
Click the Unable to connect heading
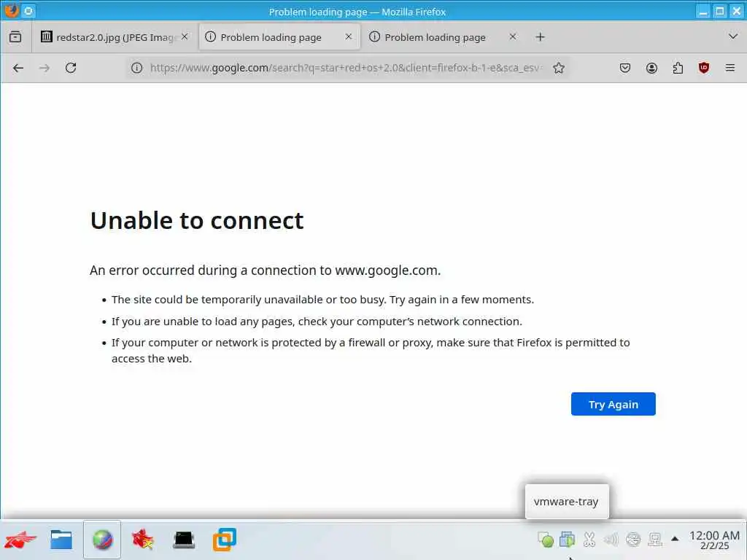click(197, 220)
